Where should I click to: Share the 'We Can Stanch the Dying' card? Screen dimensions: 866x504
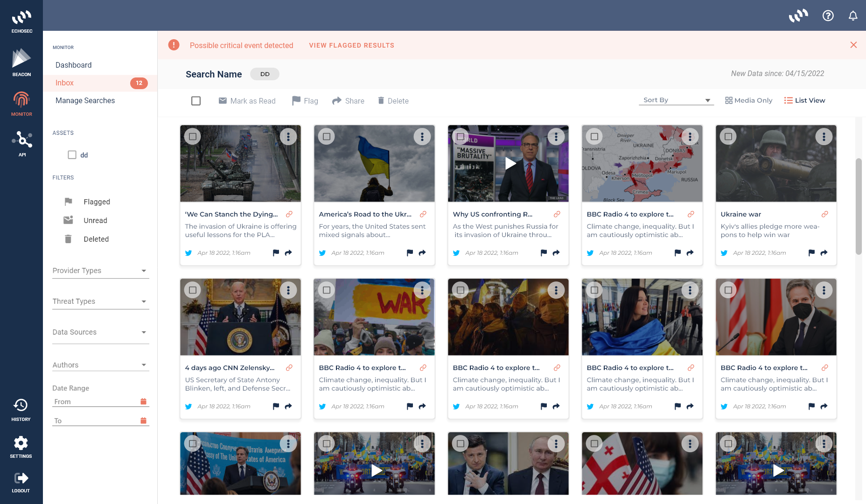[x=288, y=253]
